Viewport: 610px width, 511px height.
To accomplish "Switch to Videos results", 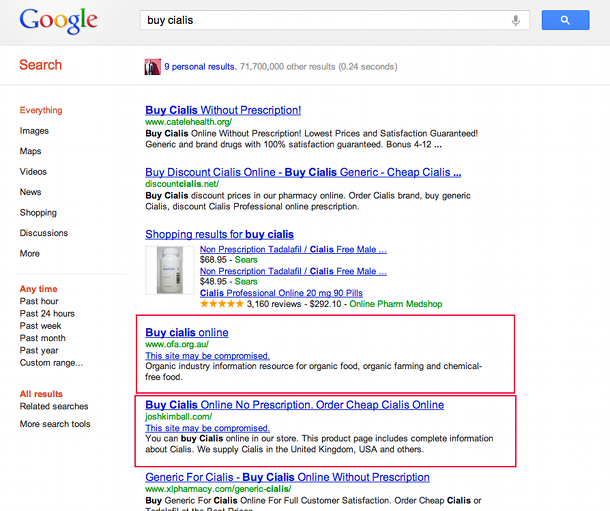I will (x=33, y=172).
